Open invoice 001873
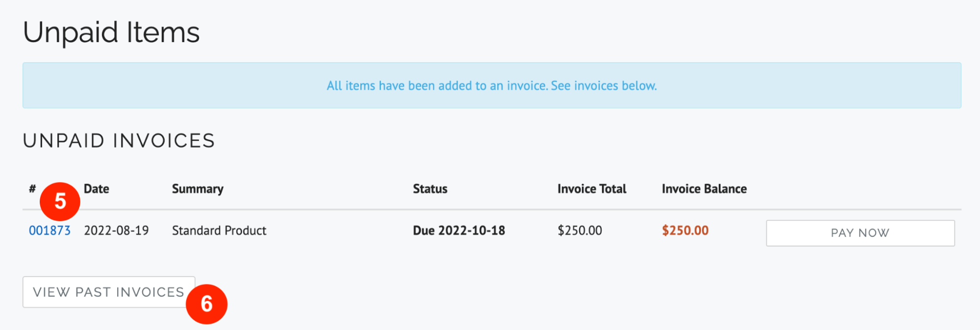The width and height of the screenshot is (980, 330). coord(50,230)
